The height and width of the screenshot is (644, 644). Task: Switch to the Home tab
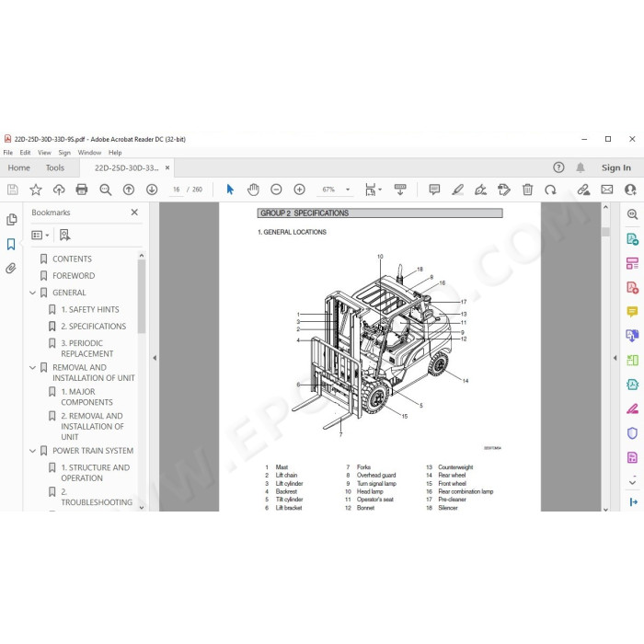point(19,167)
